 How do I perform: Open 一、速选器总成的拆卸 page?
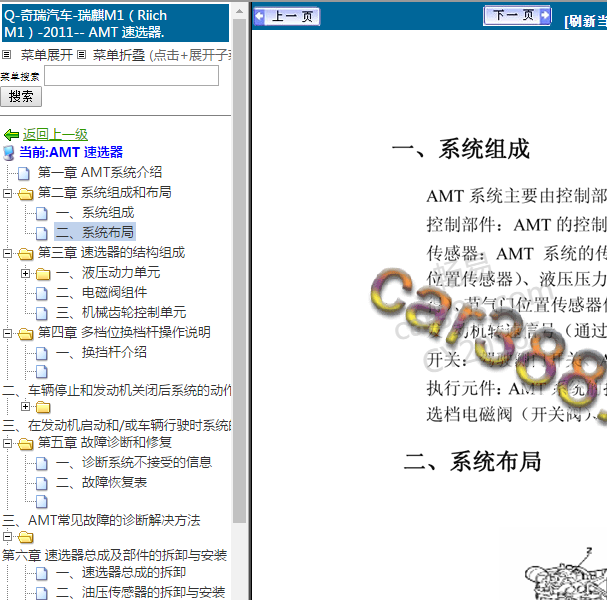pyautogui.click(x=121, y=572)
